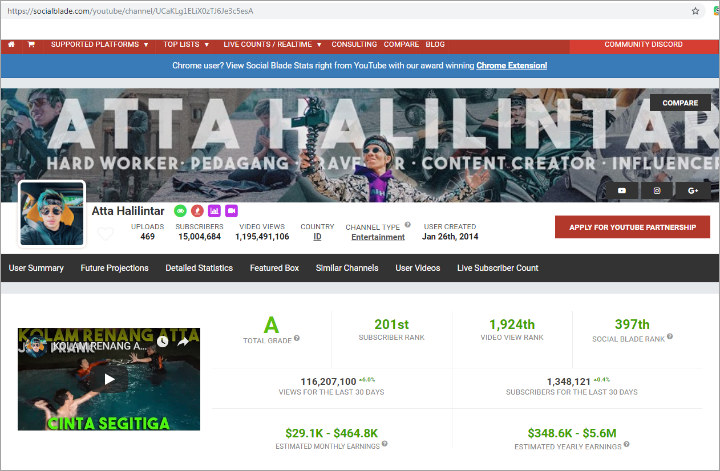Click the home icon in the red navbar
720x471 pixels.
(11, 45)
